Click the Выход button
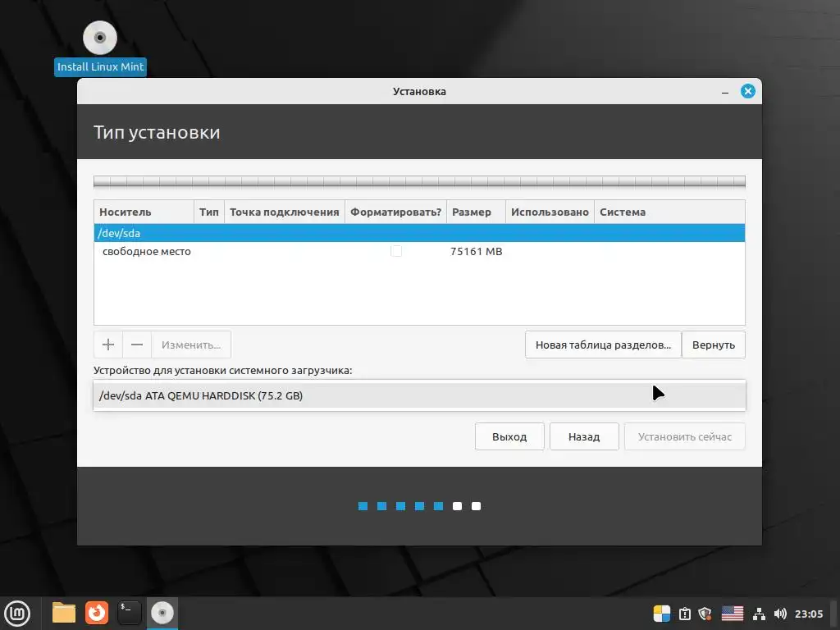Viewport: 840px width, 630px height. point(509,436)
